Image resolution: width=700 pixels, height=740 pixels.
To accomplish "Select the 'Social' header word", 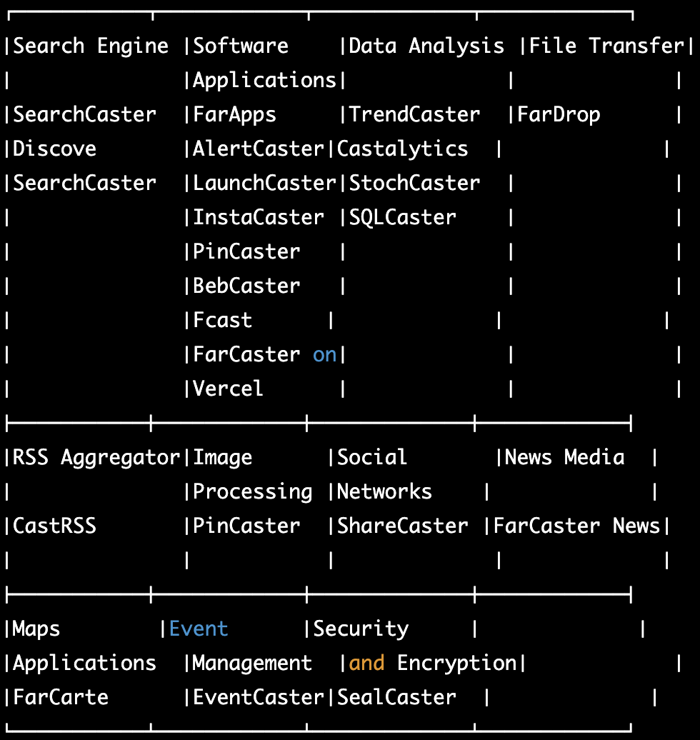I will click(x=372, y=457).
